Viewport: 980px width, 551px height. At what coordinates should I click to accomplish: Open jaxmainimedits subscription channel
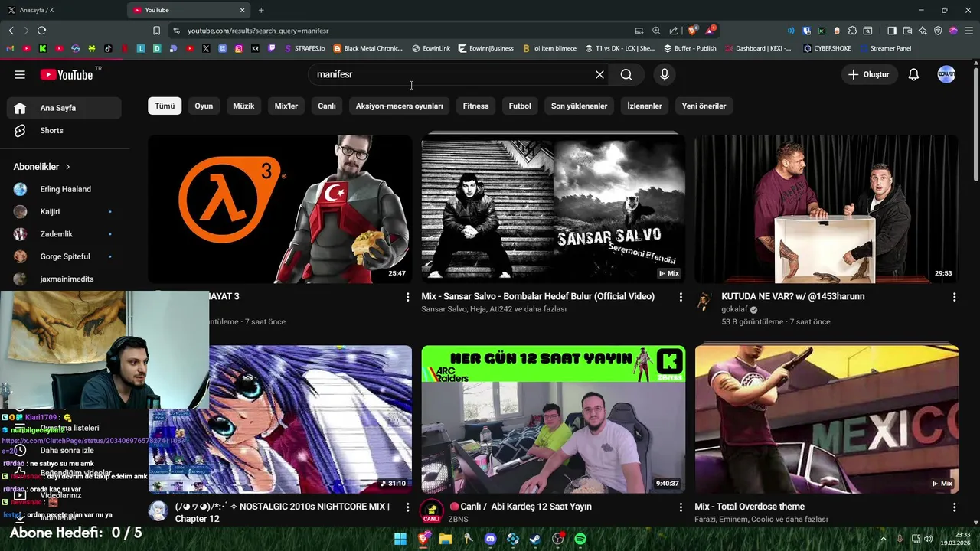[64, 279]
